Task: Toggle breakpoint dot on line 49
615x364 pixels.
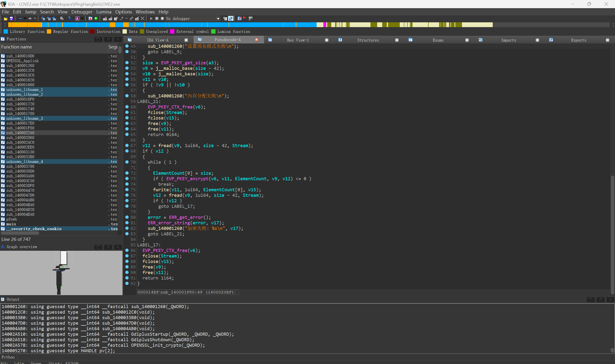Action: coord(127,46)
